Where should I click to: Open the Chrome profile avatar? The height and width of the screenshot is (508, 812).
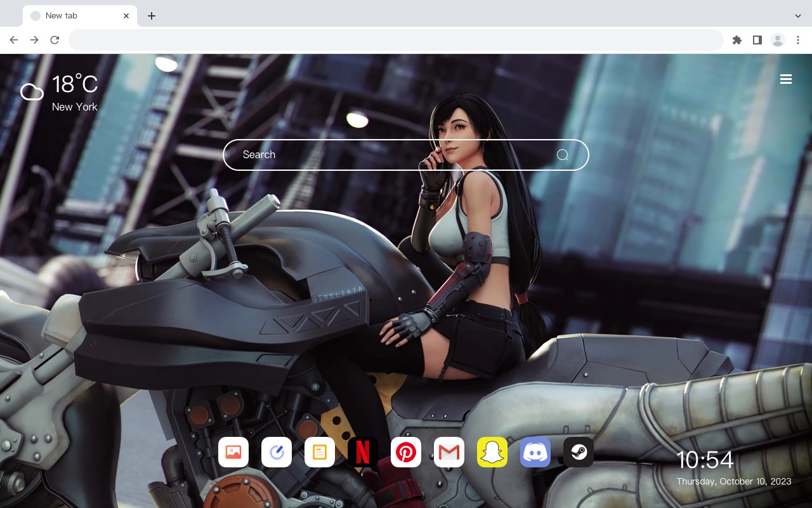point(778,40)
